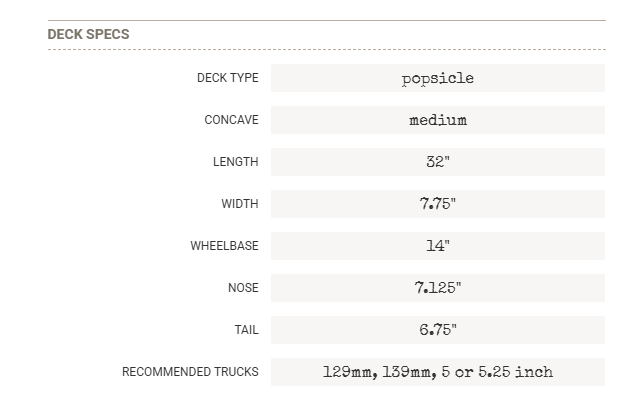Click 139mm in recommended trucks
This screenshot has width=623, height=402.
click(x=409, y=372)
